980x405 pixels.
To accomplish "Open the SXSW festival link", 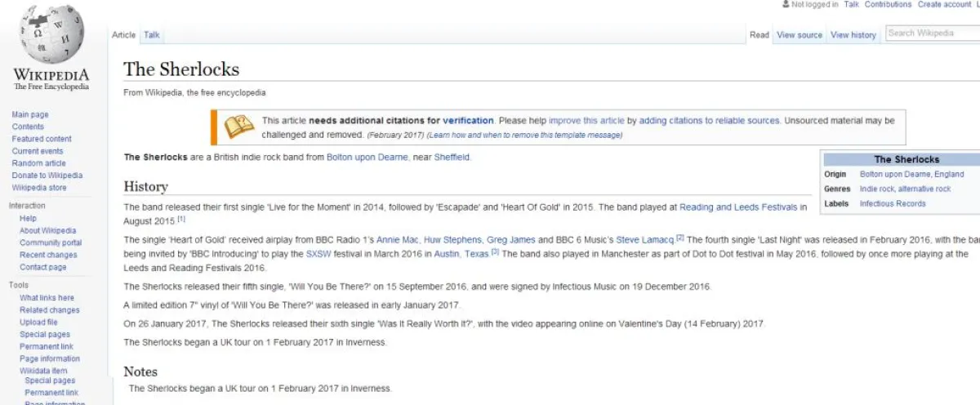I will 318,254.
